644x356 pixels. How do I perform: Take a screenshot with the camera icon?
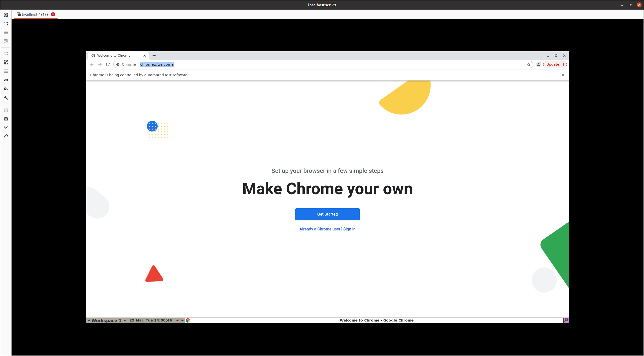6,119
